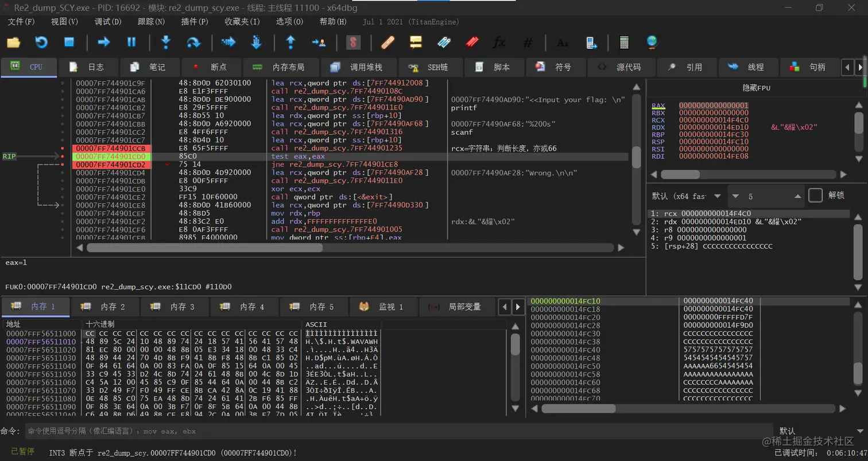Screen dimensions: 868x461
Task: Select argument row 1: rcx 000000000014F4C0
Action: (x=749, y=214)
